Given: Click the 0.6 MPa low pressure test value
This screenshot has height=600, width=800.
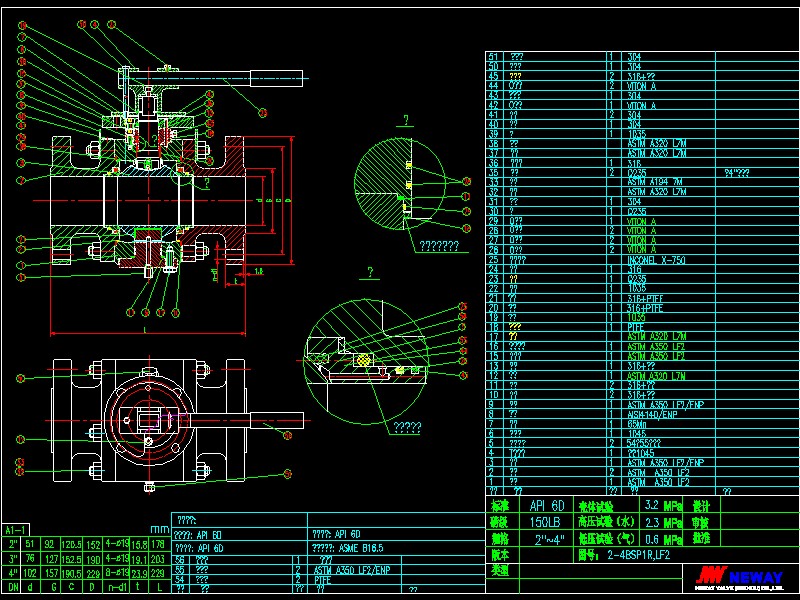Looking at the screenshot, I should [x=662, y=538].
